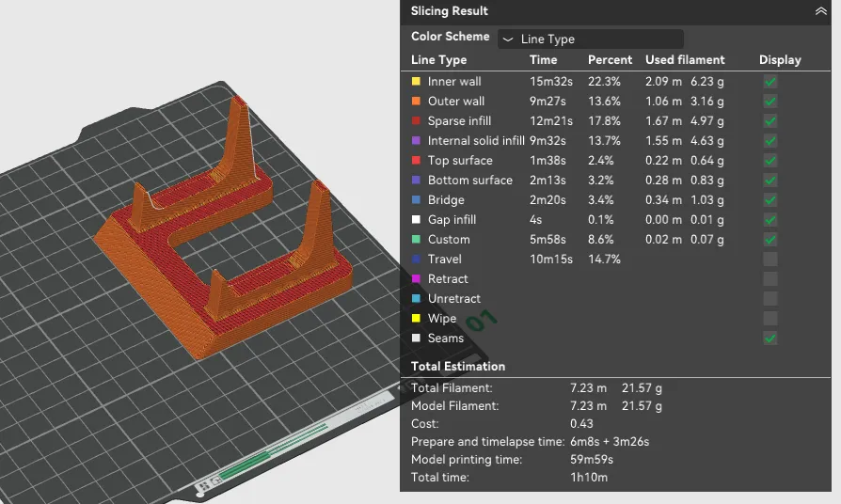Enable Travel line display
This screenshot has height=504, width=841.
tap(770, 260)
